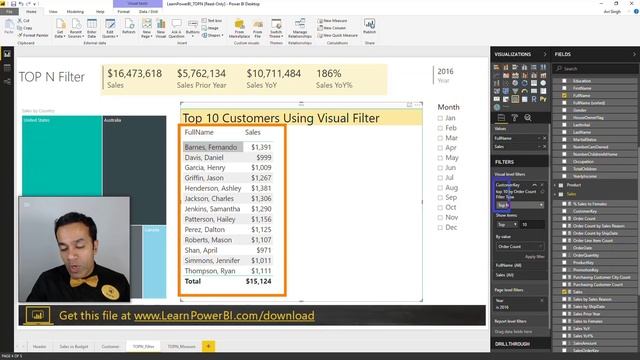Tick the Jun month checkbox

click(440, 168)
